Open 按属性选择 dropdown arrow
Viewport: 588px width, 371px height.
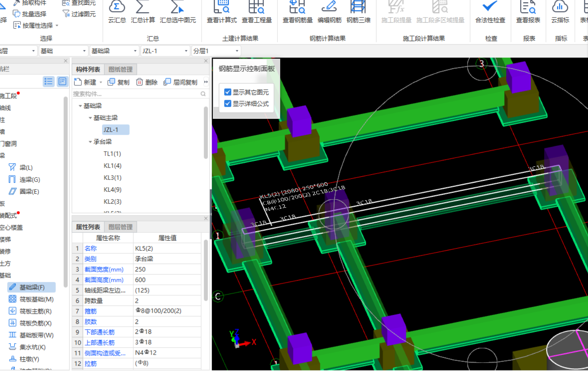coord(57,26)
